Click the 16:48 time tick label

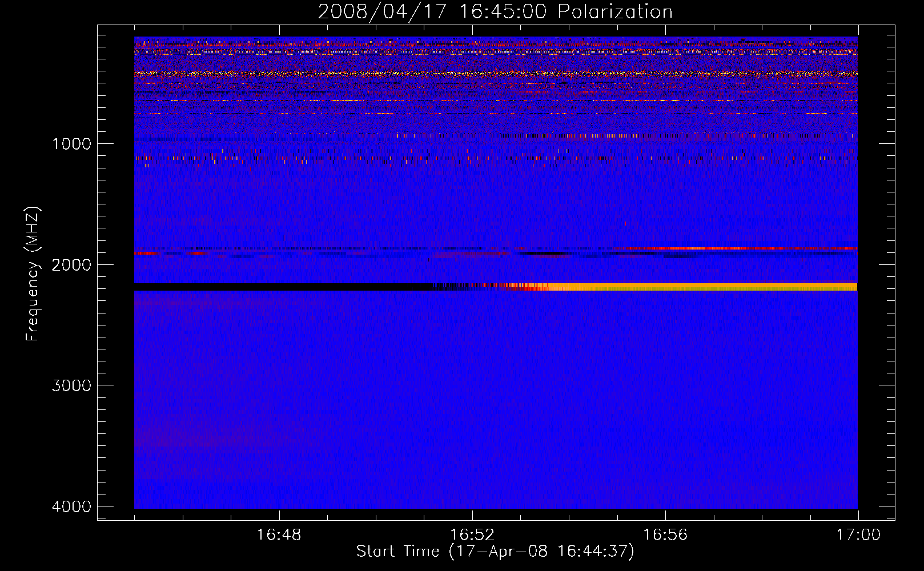(279, 535)
